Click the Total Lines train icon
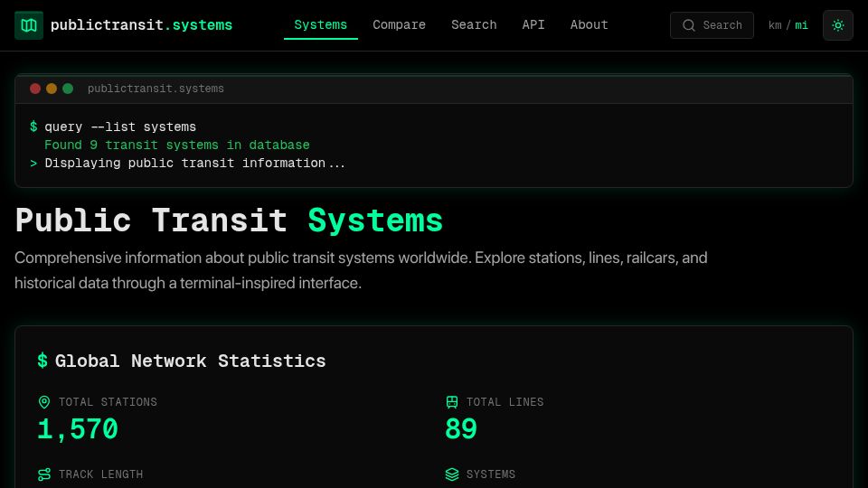 [x=452, y=402]
